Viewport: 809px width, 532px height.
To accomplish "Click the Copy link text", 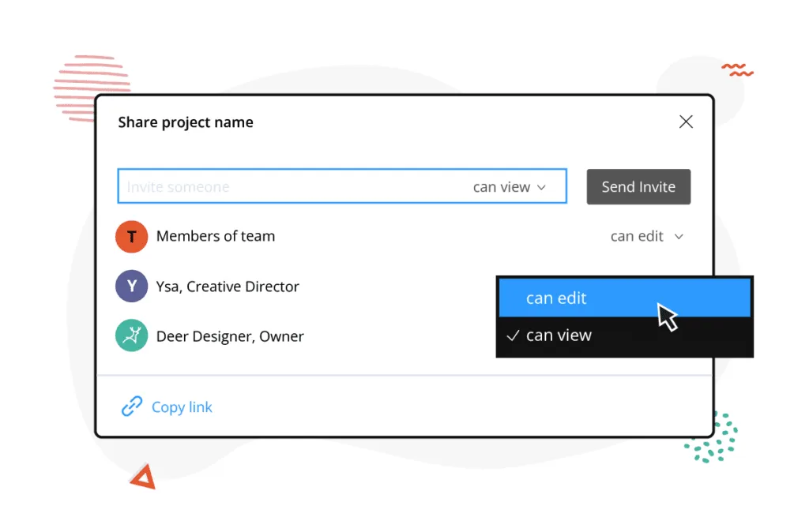I will [182, 407].
